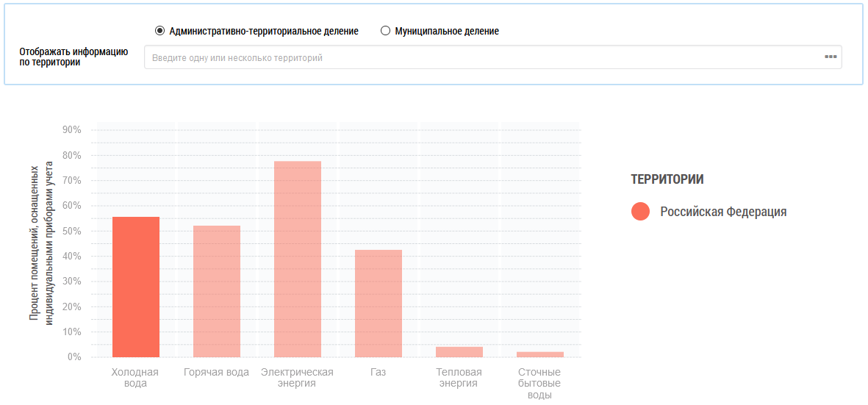Screen dimensions: 868x405
Task: Select Муниципальное деление radio button
Action: (385, 31)
